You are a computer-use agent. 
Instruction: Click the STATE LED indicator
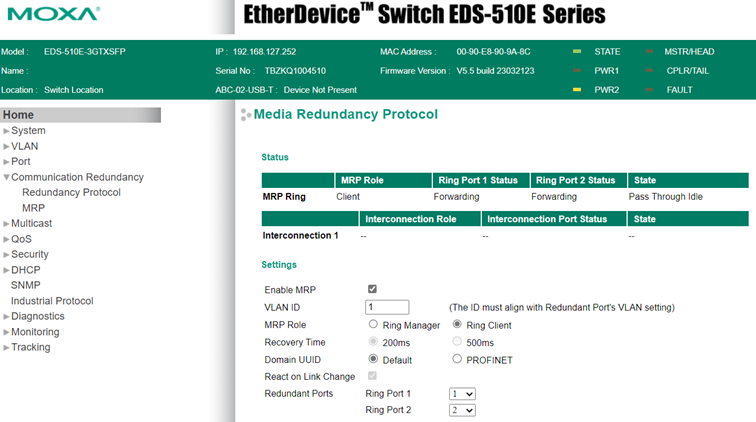coord(577,52)
